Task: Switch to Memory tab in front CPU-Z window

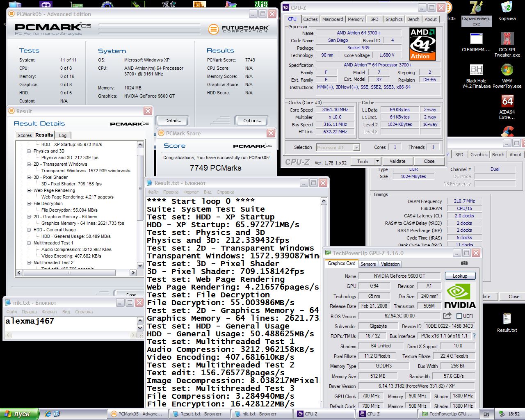Action: (355, 19)
